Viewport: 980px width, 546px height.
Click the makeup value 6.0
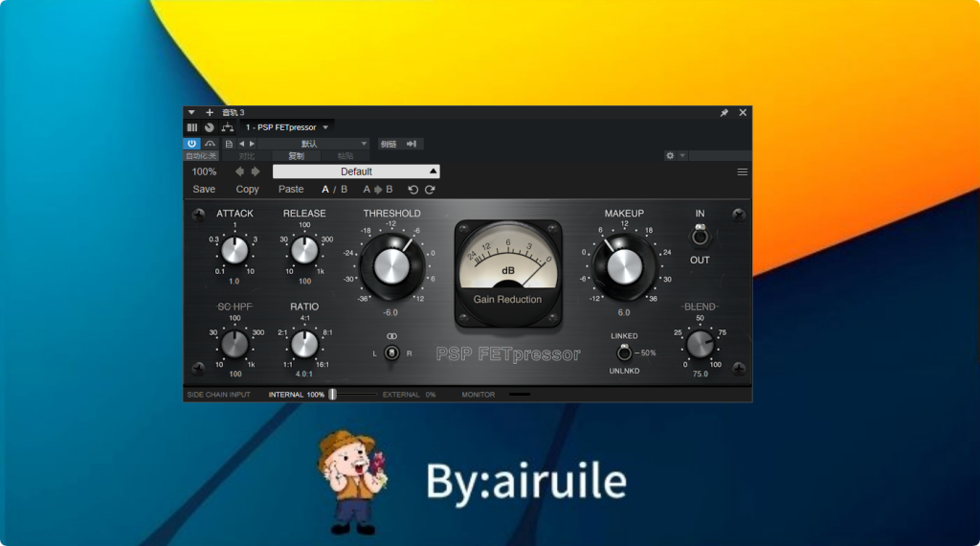coord(624,312)
